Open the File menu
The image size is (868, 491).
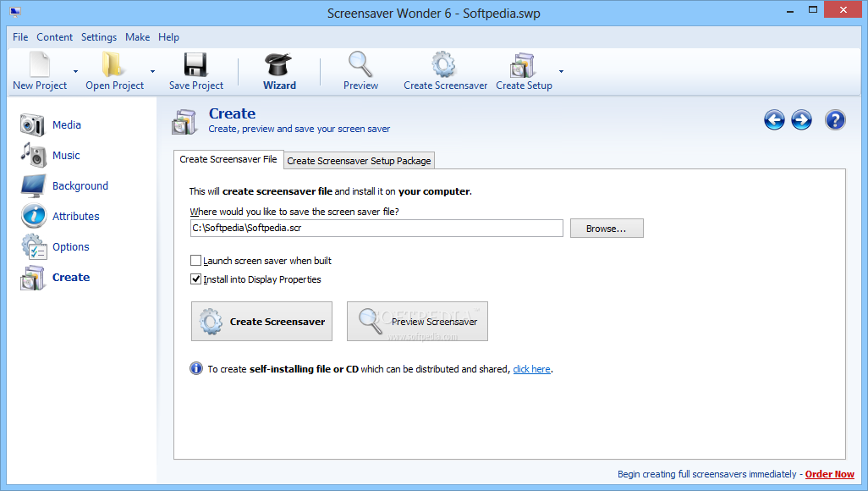[x=20, y=37]
